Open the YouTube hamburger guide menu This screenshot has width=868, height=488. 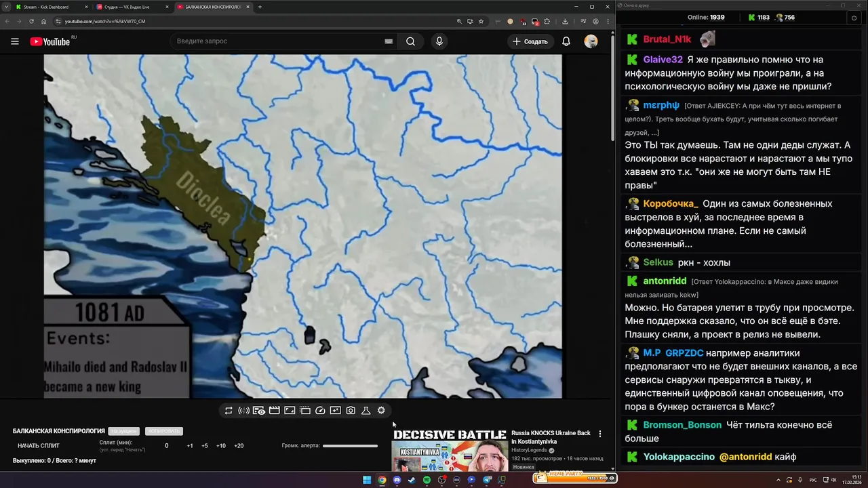tap(15, 41)
